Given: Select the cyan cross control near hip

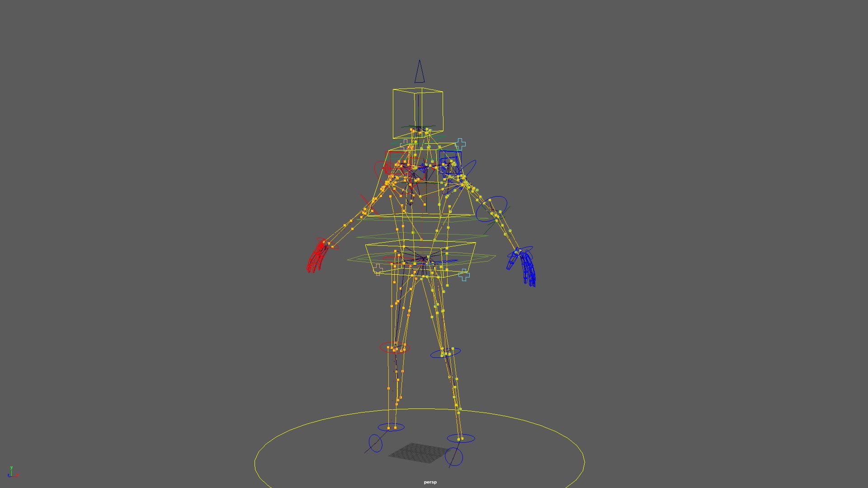Looking at the screenshot, I should 464,275.
